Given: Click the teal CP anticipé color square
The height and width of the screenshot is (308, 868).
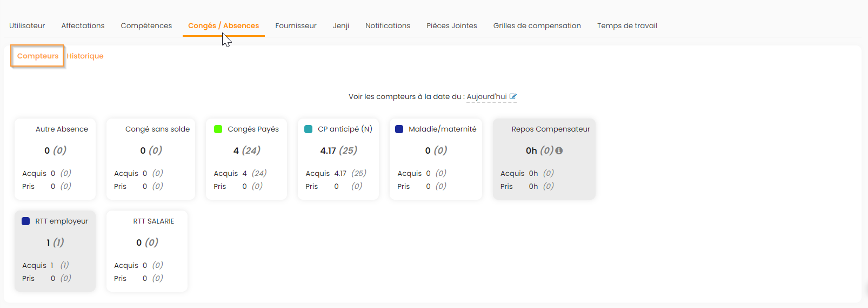Looking at the screenshot, I should coord(309,129).
